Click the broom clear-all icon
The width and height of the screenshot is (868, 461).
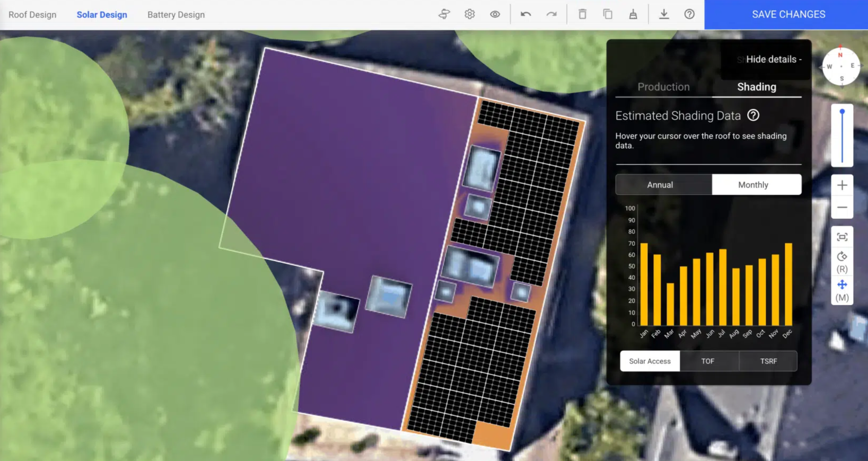click(x=633, y=14)
